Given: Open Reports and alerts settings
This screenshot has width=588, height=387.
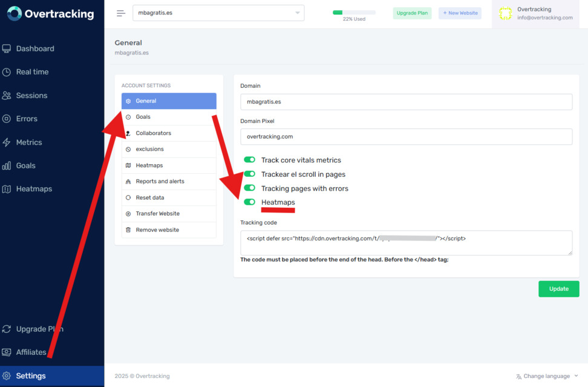Looking at the screenshot, I should tap(169, 182).
